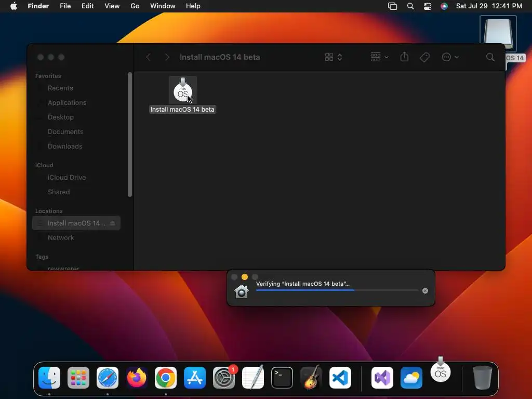Image resolution: width=532 pixels, height=399 pixels.
Task: Open the Weather app from Dock
Action: pos(411,378)
